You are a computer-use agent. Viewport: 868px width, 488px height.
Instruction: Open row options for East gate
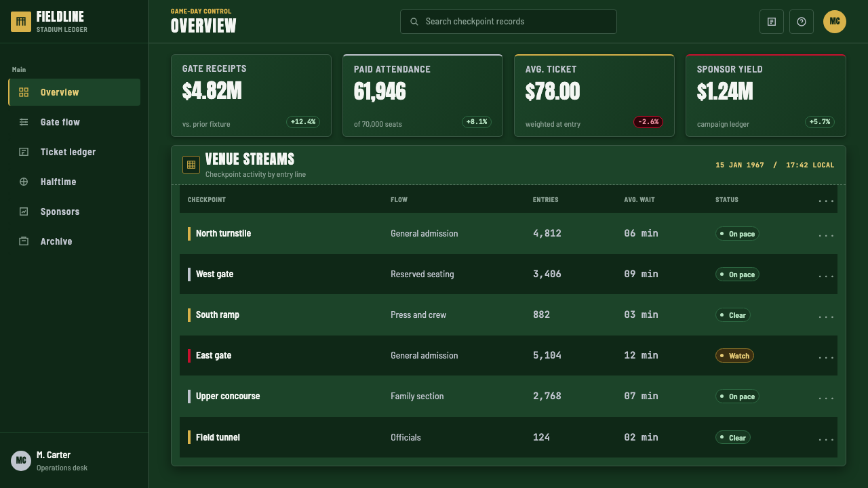[826, 357]
